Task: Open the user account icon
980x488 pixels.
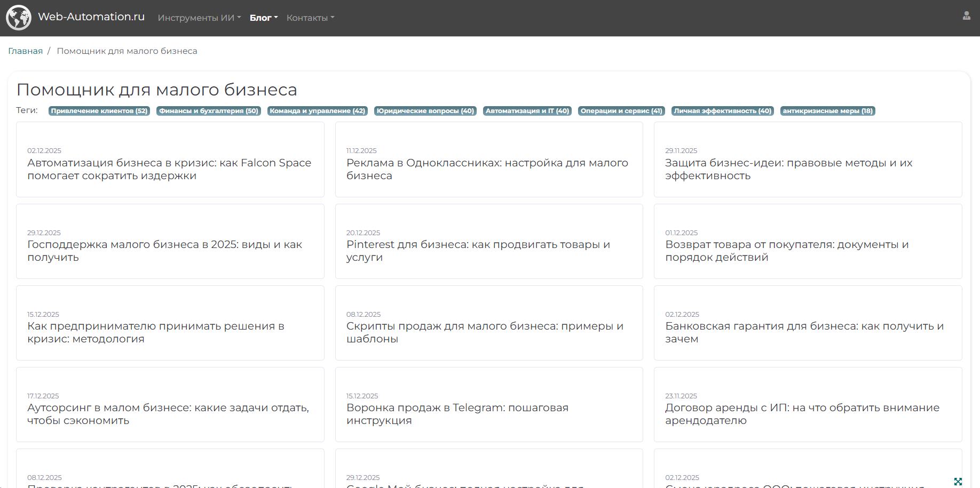Action: tap(966, 16)
